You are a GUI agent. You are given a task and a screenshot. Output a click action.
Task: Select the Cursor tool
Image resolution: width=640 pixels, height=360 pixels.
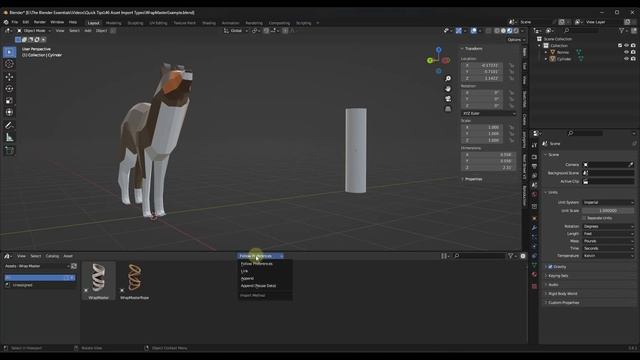[x=9, y=64]
